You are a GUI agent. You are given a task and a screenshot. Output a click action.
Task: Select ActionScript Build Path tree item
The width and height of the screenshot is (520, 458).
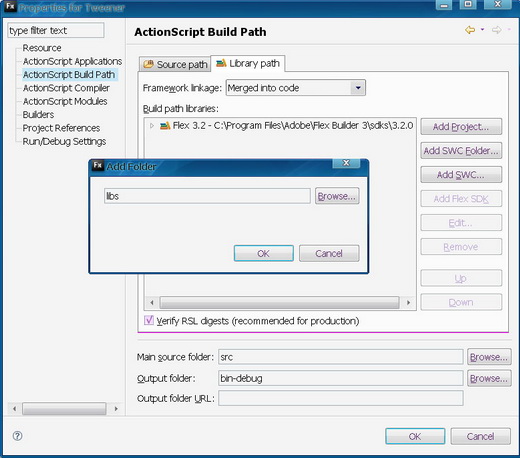point(69,75)
